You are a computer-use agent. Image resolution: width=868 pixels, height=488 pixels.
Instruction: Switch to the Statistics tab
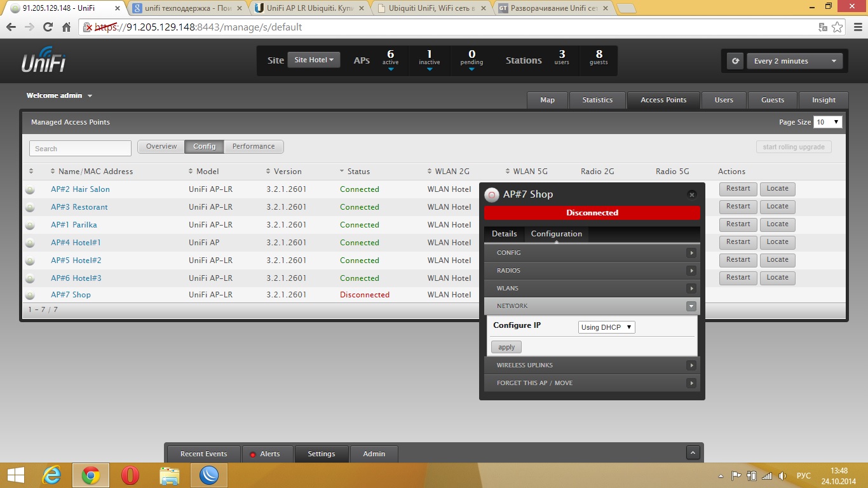(597, 100)
